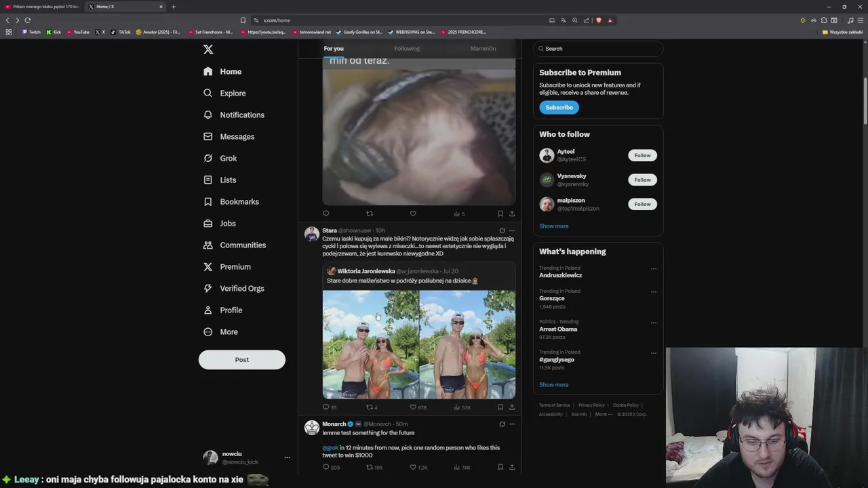Repost icon on Stara's post showing 4

click(370, 407)
